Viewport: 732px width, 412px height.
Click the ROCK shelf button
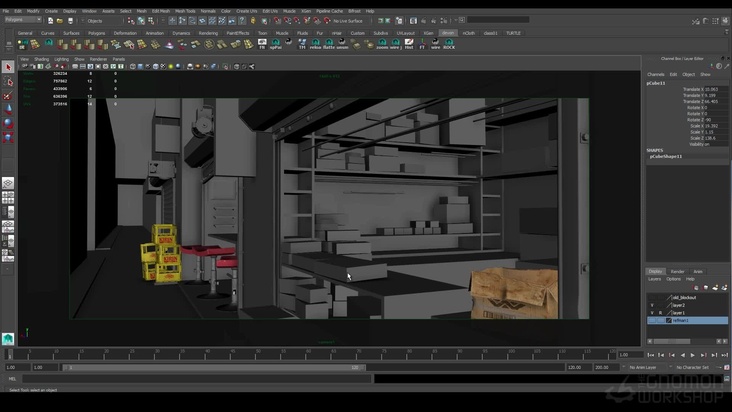click(449, 44)
